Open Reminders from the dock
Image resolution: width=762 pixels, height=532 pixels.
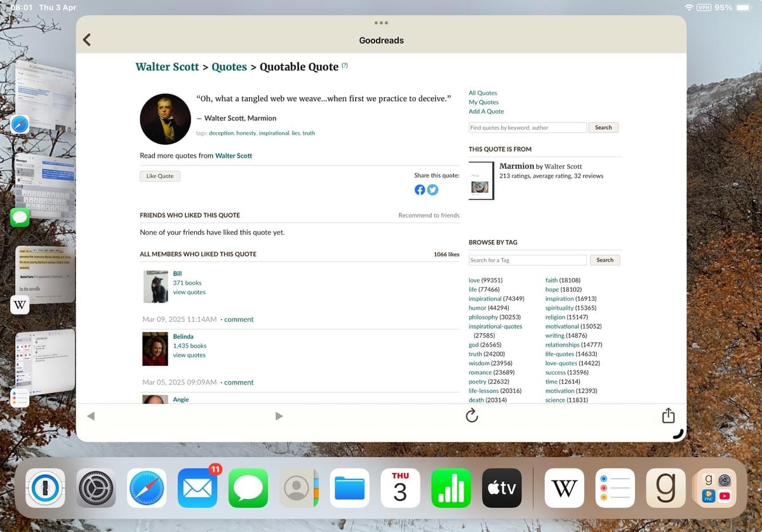[615, 488]
